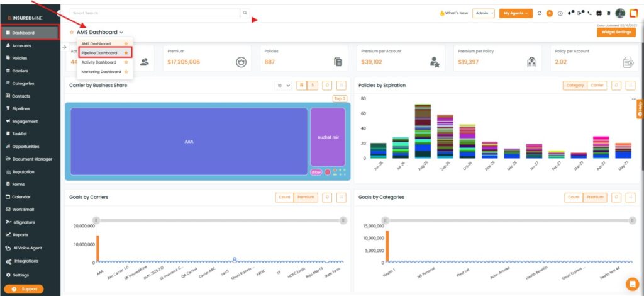This screenshot has width=644, height=296.
Task: Favorite Pipeline Dashboard with its star
Action: (x=126, y=53)
